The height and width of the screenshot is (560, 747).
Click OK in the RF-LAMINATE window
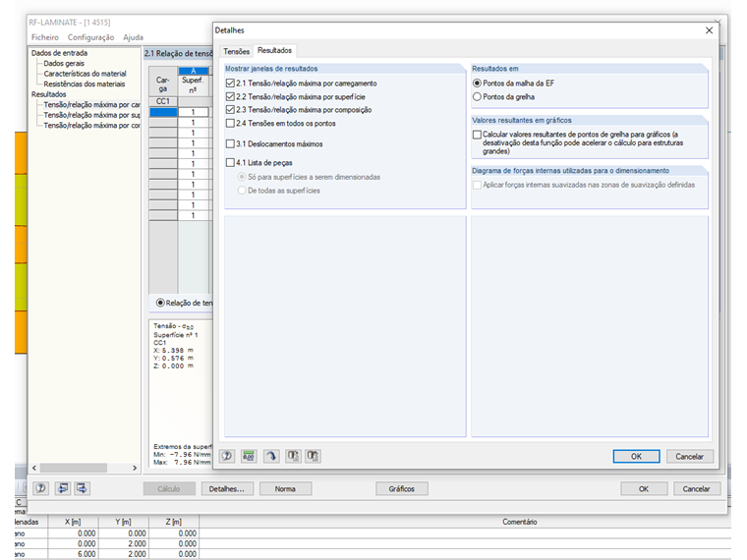(x=644, y=488)
